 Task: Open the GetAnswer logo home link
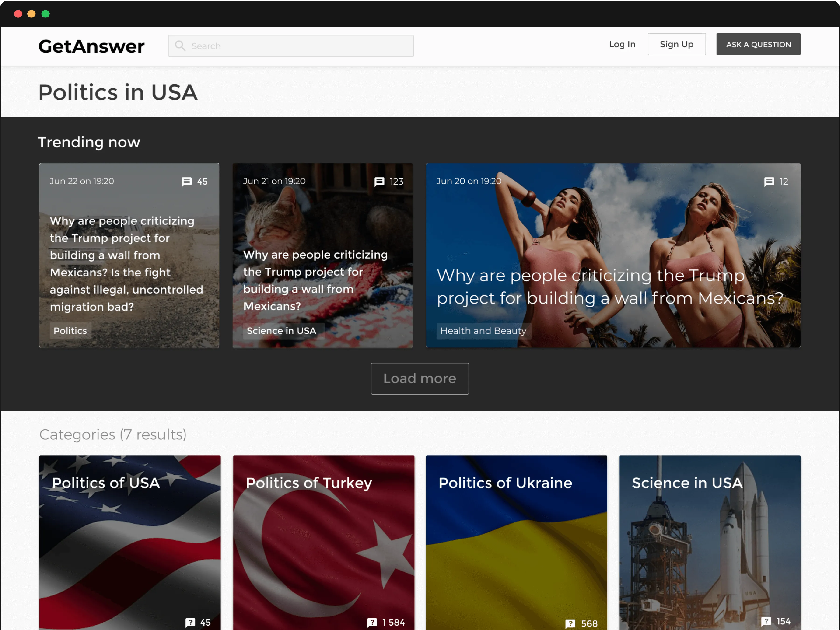[91, 46]
